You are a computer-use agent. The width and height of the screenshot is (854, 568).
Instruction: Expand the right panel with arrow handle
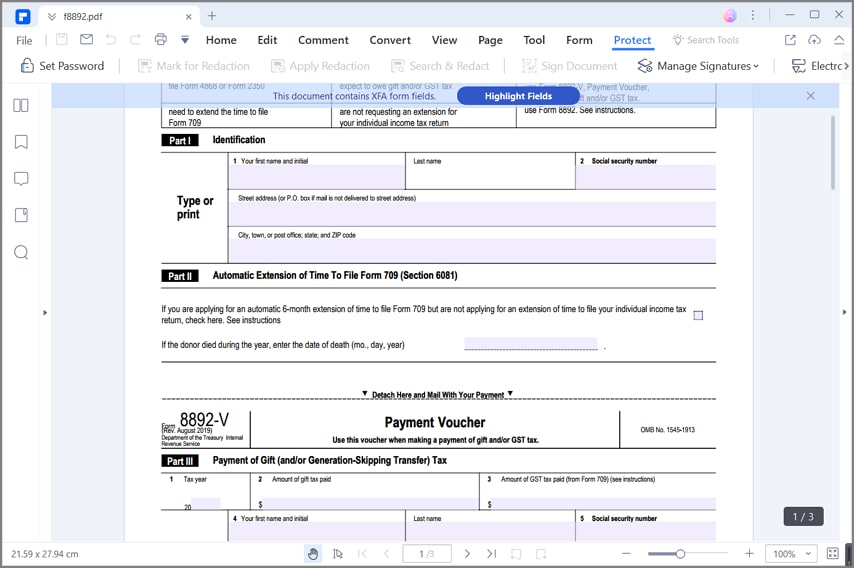click(x=845, y=312)
